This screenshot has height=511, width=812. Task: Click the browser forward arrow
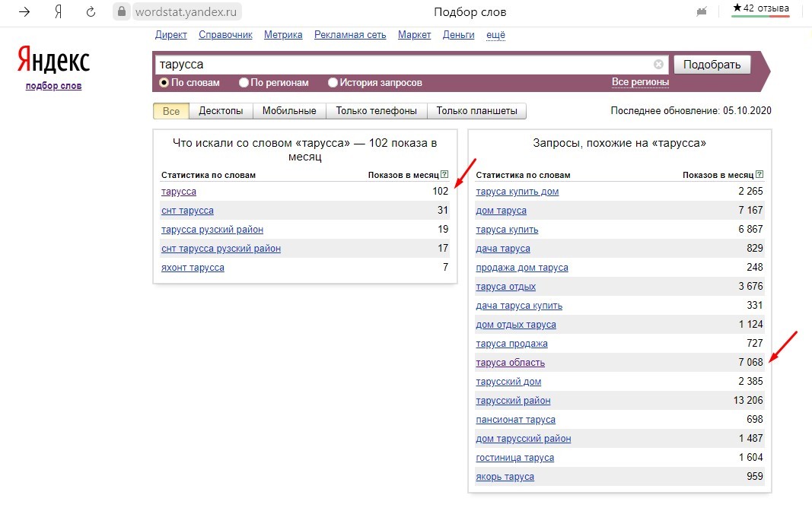24,12
